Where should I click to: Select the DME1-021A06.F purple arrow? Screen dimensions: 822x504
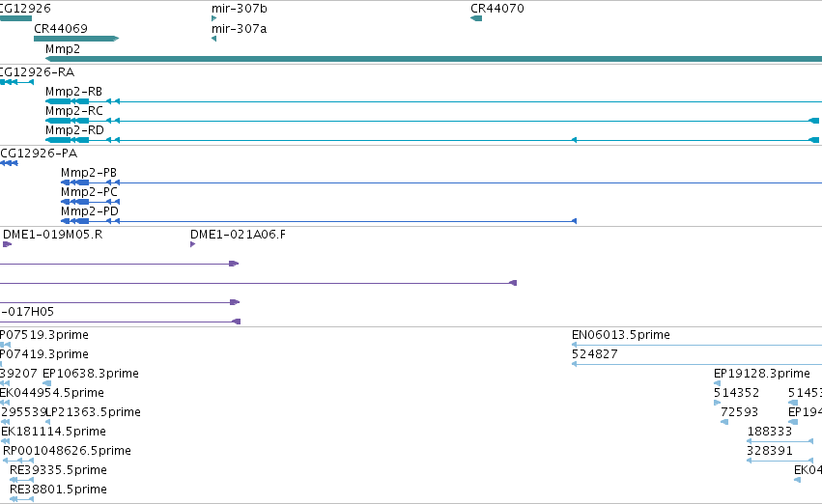pos(193,244)
